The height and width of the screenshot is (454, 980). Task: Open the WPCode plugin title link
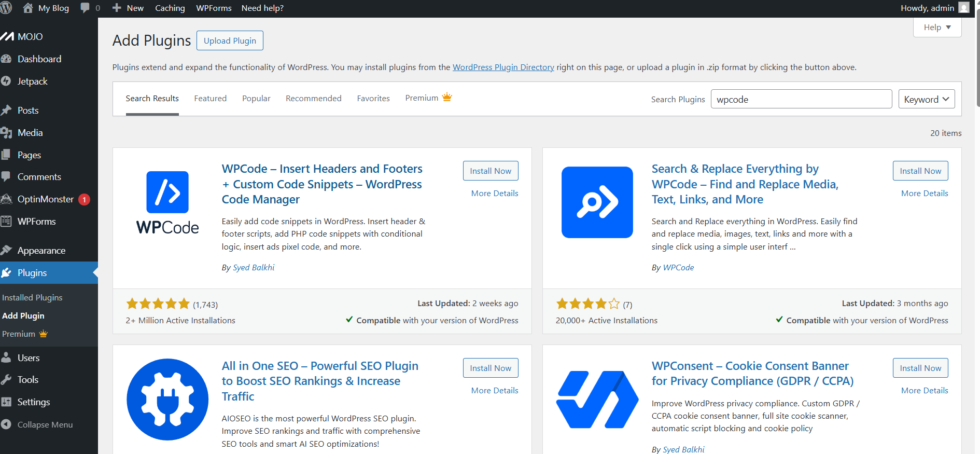pyautogui.click(x=322, y=184)
